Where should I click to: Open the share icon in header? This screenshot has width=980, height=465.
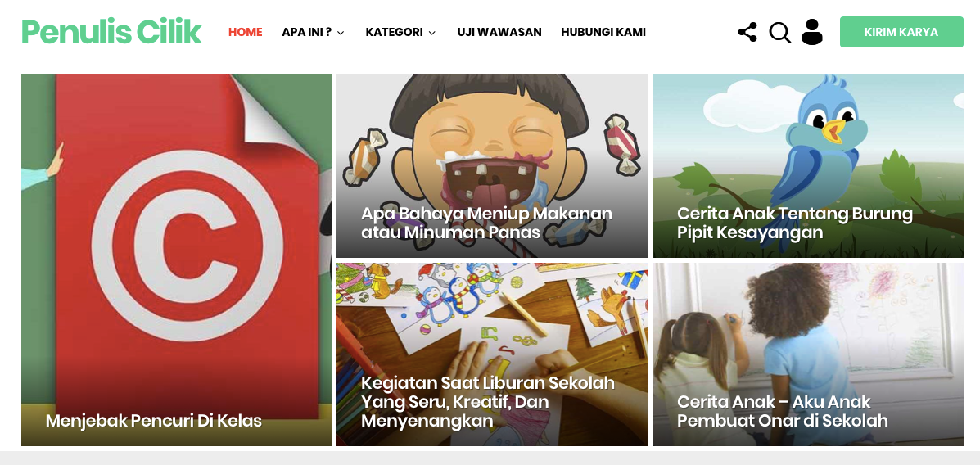pos(747,32)
